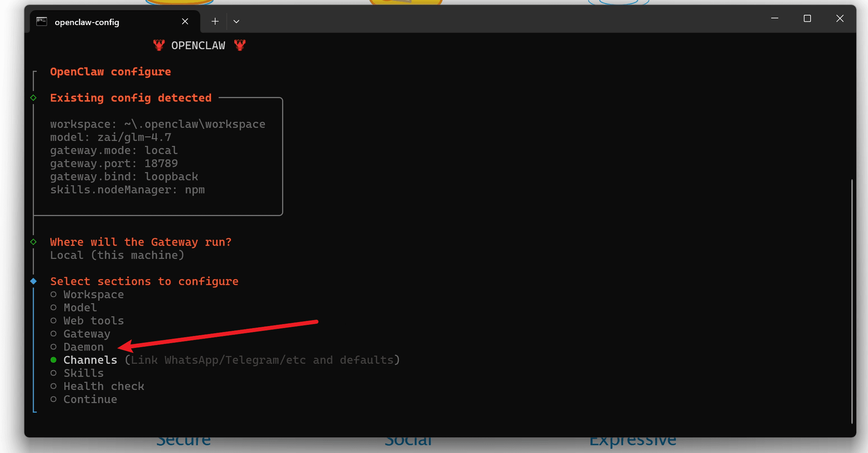Click the green diamond beside the Gateway run question

pos(34,242)
